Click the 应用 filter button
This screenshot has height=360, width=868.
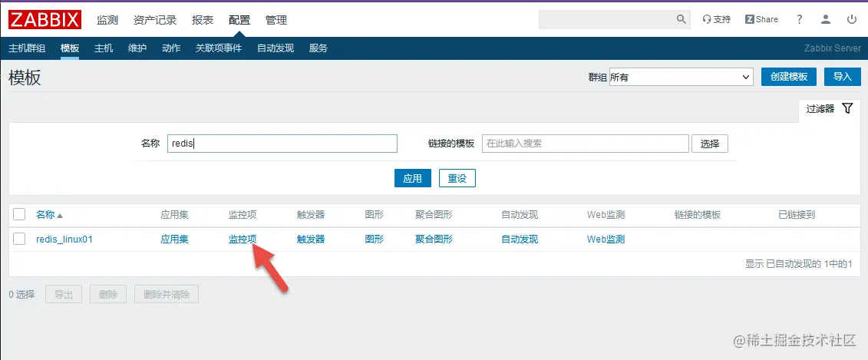(412, 178)
